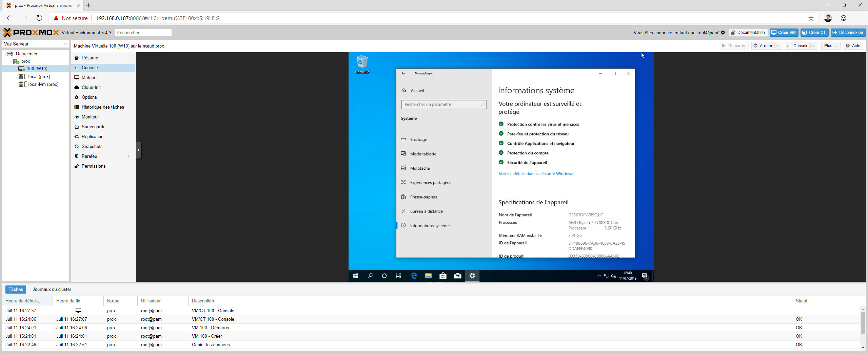Click the Permissions unlock icon
Image resolution: width=868 pixels, height=353 pixels.
[x=77, y=166]
